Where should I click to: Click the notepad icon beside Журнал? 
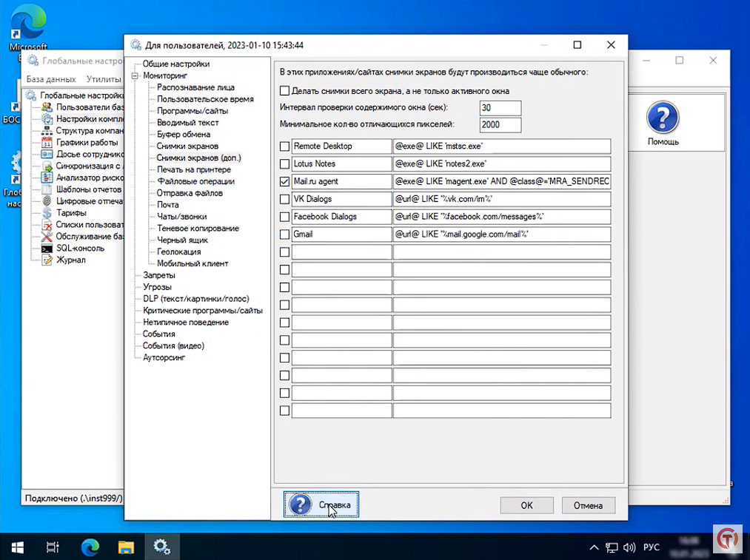click(47, 260)
